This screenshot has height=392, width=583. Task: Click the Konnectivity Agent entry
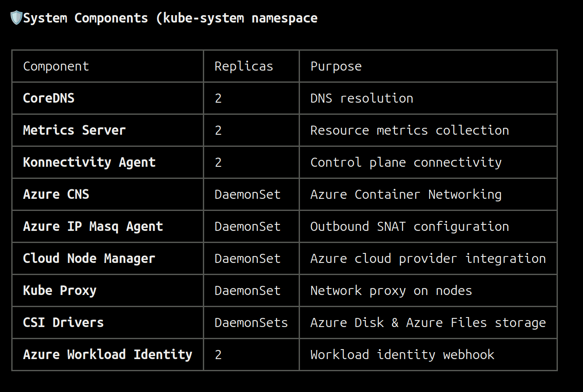pyautogui.click(x=89, y=162)
